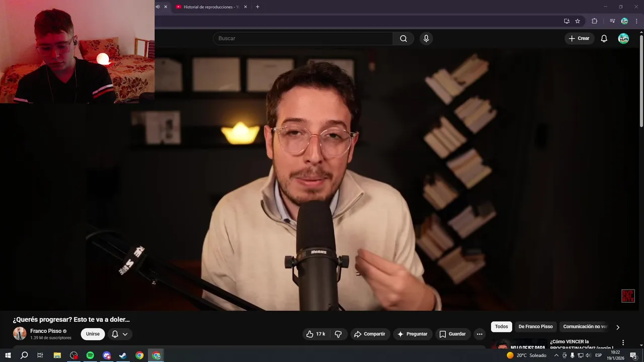Open network tray icon

click(x=580, y=355)
